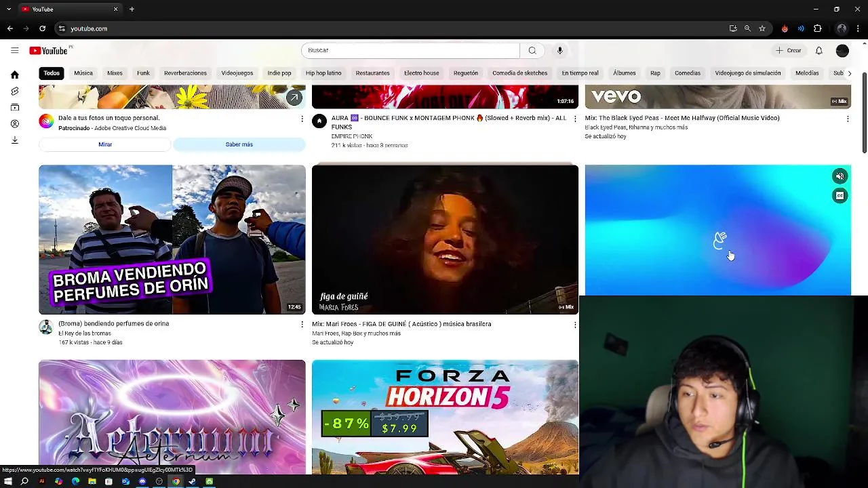868x488 pixels.
Task: Select the En tiempo real filter chip
Action: click(580, 73)
